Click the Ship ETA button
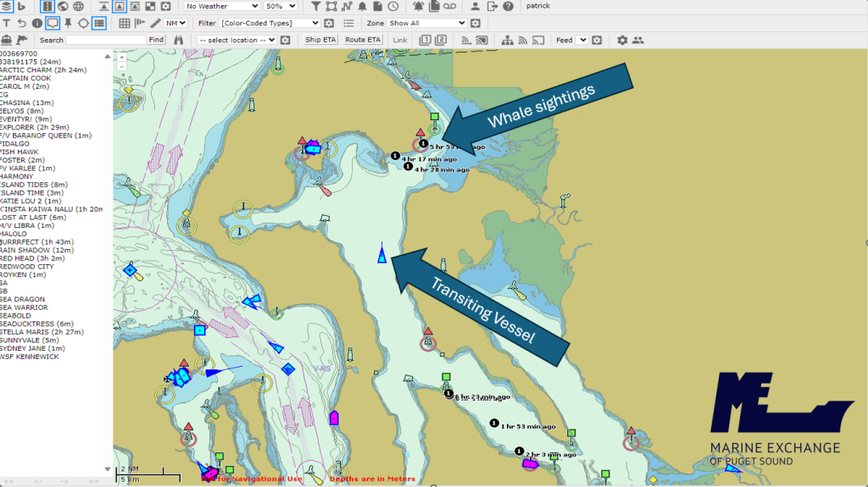Image resolution: width=868 pixels, height=487 pixels. click(320, 40)
